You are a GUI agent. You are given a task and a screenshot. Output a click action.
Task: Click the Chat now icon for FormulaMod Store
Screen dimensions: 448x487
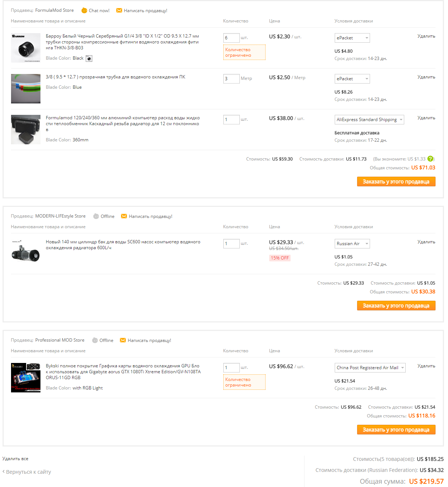click(84, 10)
